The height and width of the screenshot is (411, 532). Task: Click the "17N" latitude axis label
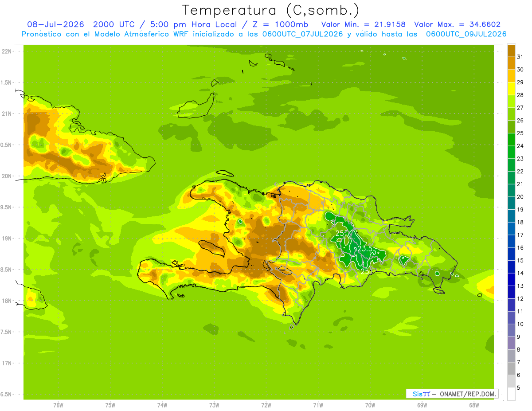point(6,363)
